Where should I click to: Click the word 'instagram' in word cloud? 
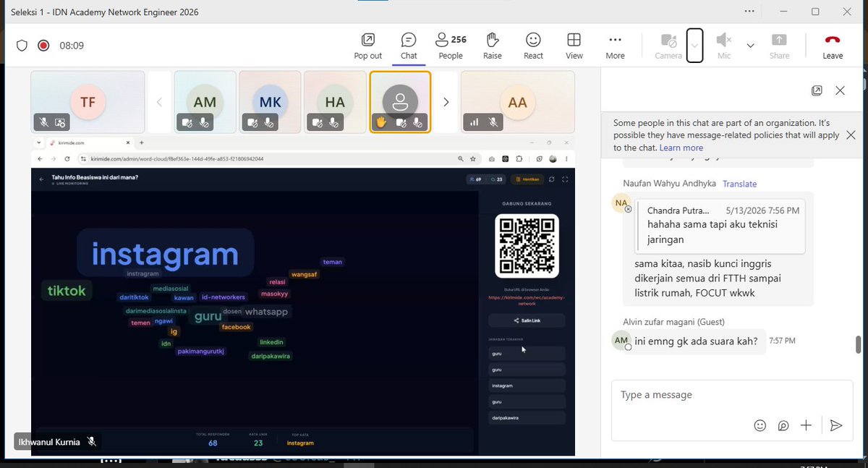point(165,254)
